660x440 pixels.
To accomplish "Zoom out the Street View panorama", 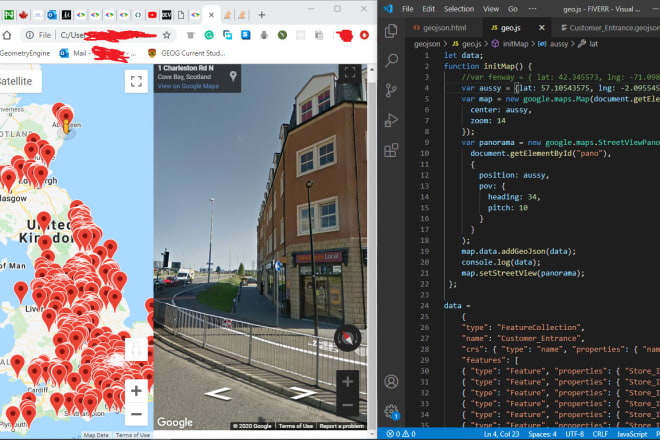I will (x=348, y=405).
